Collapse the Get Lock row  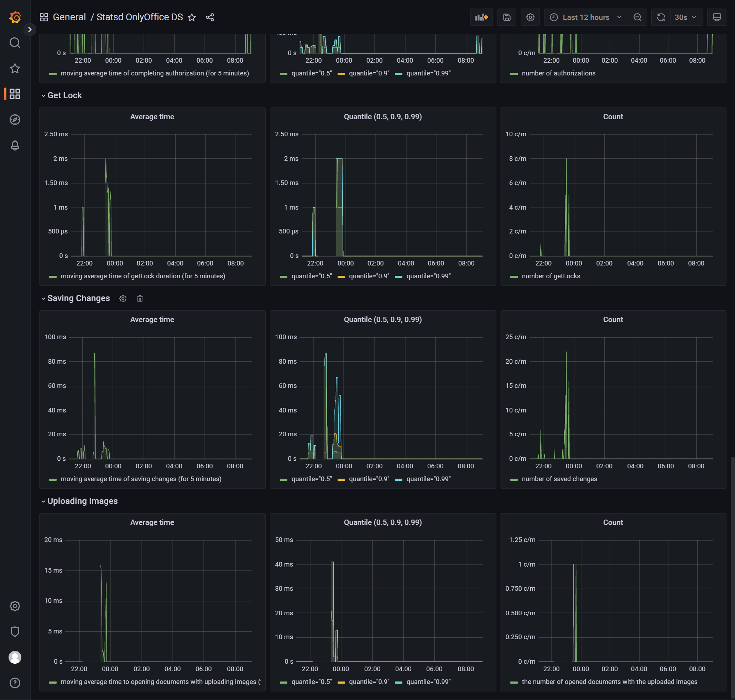tap(64, 95)
